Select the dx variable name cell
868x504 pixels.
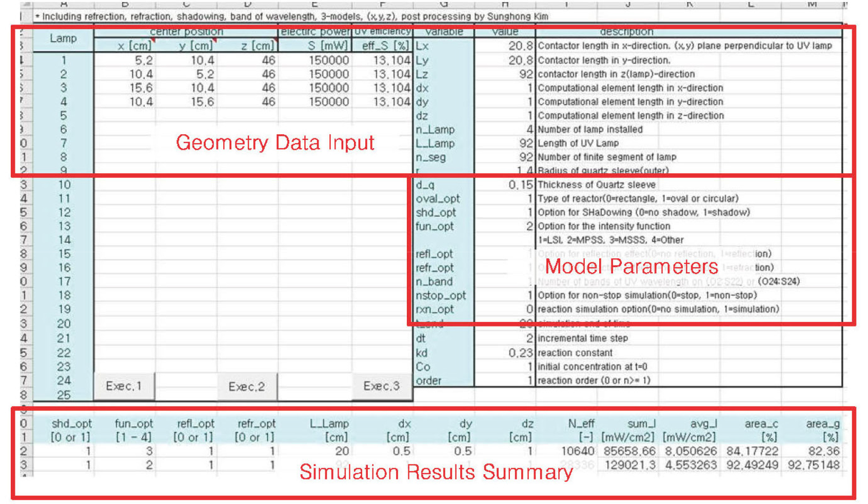[444, 88]
